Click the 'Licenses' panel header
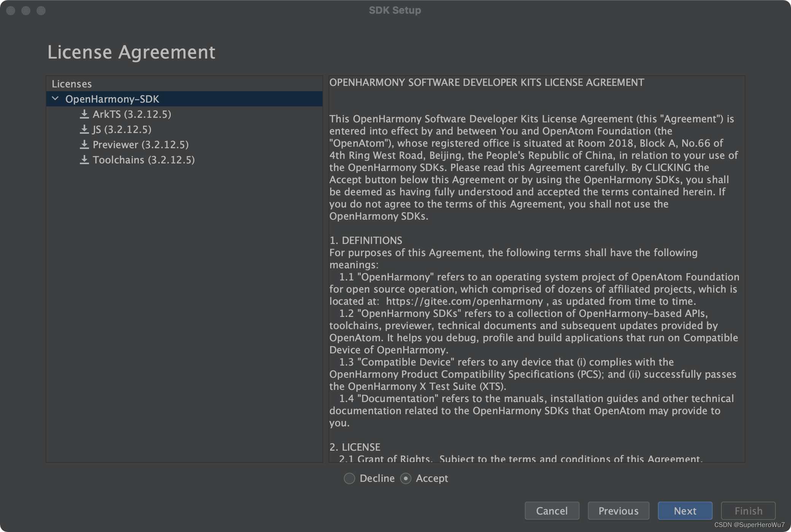 (x=72, y=84)
